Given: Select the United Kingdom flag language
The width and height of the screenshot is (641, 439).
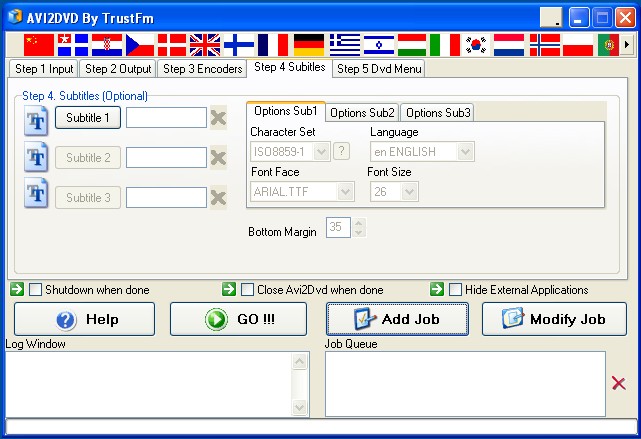Looking at the screenshot, I should coord(205,45).
